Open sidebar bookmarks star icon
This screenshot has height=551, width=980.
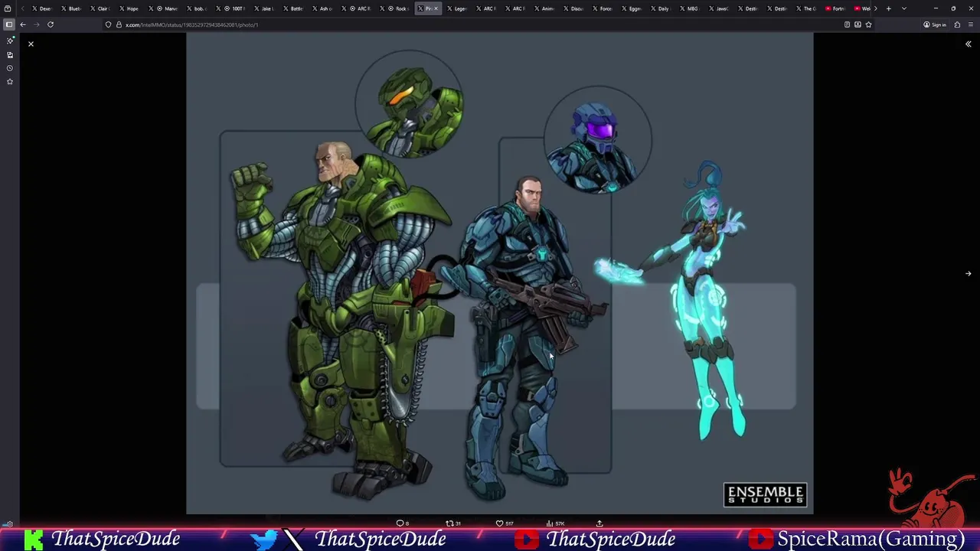coord(10,81)
